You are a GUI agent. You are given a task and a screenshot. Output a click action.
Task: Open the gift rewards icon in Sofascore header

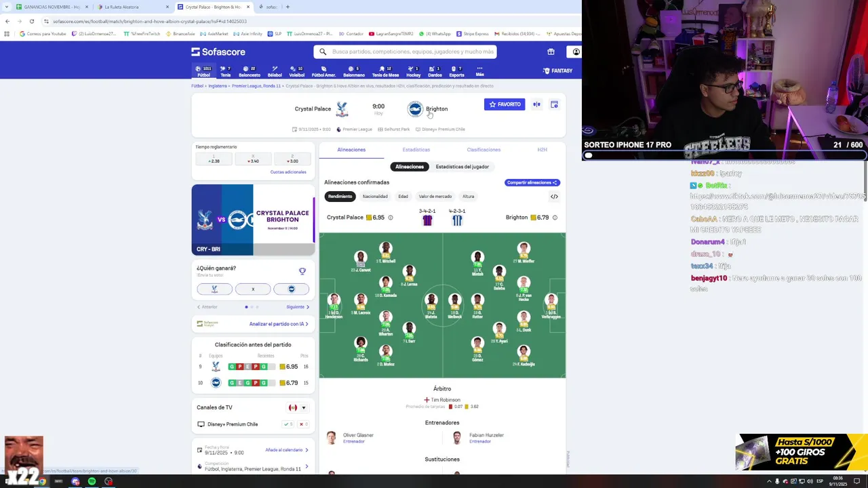(x=551, y=52)
